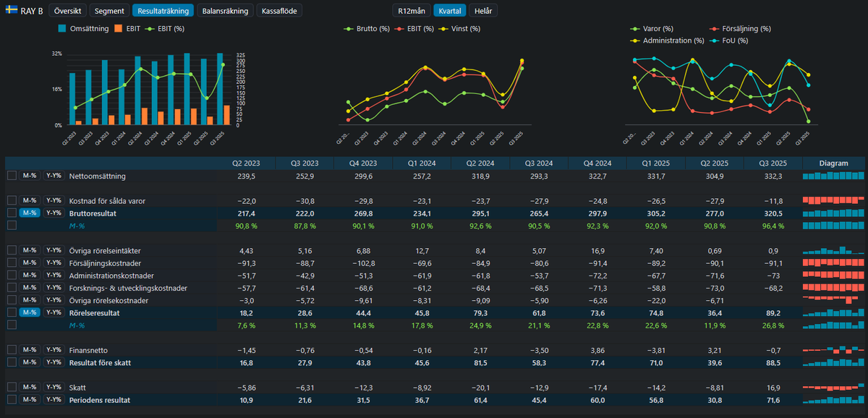Toggle Y-Y% for Övriga rörelseintäkter
Viewport: 868px width, 418px height.
53,250
